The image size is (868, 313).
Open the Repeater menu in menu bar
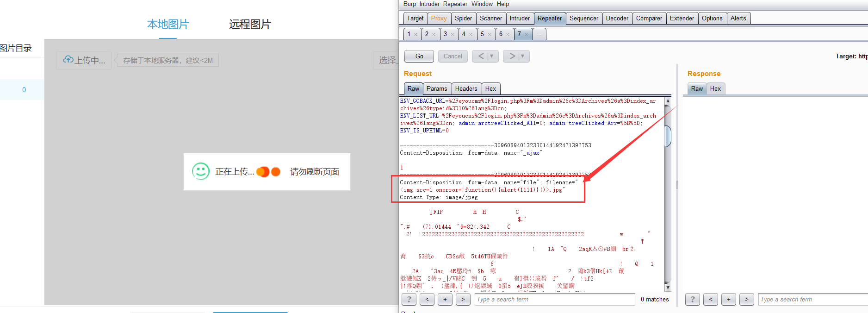pyautogui.click(x=455, y=4)
